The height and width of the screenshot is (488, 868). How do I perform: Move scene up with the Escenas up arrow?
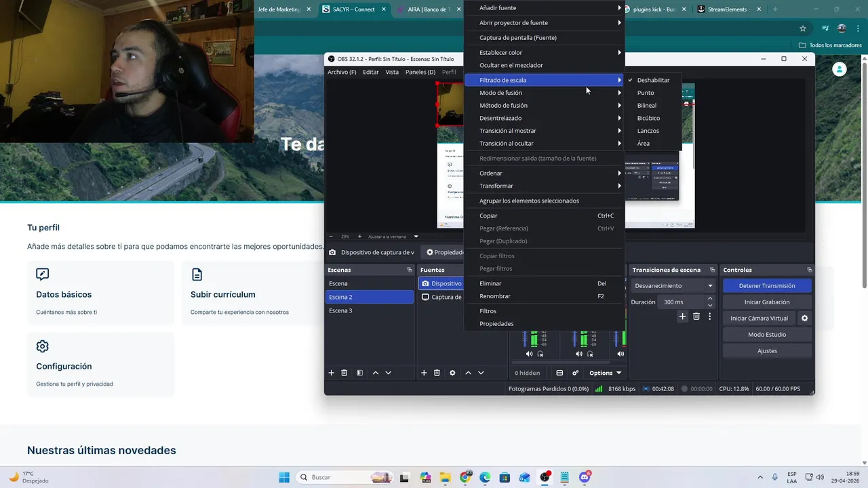coord(376,373)
